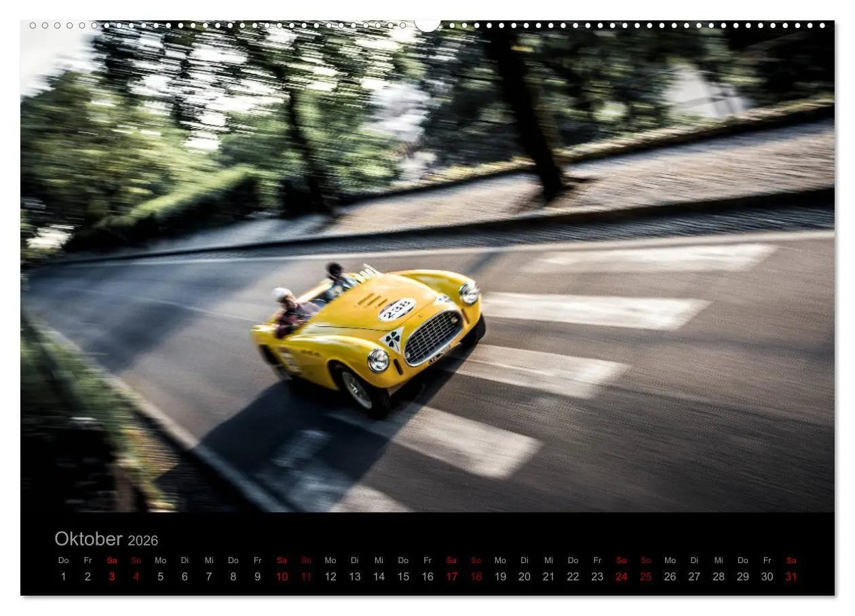The width and height of the screenshot is (855, 616).
Task: Select date 21 in the calendar row
Action: click(548, 577)
